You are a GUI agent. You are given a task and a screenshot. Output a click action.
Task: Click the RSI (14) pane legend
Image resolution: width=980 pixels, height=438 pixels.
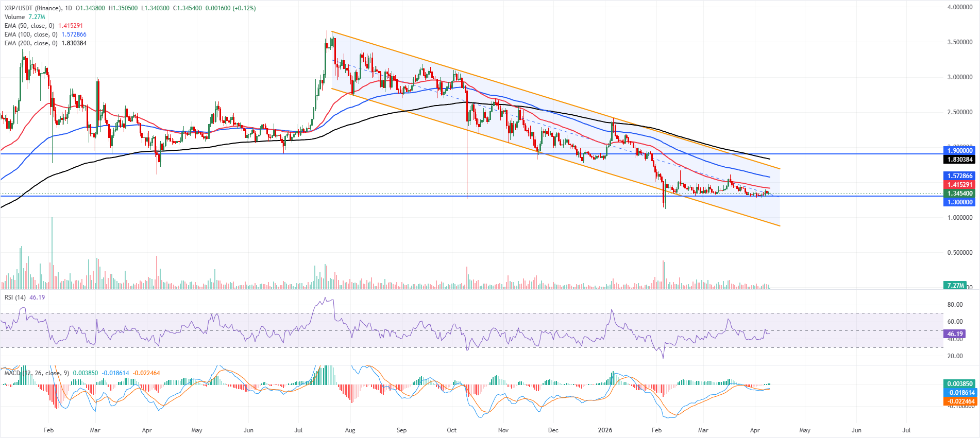click(15, 297)
